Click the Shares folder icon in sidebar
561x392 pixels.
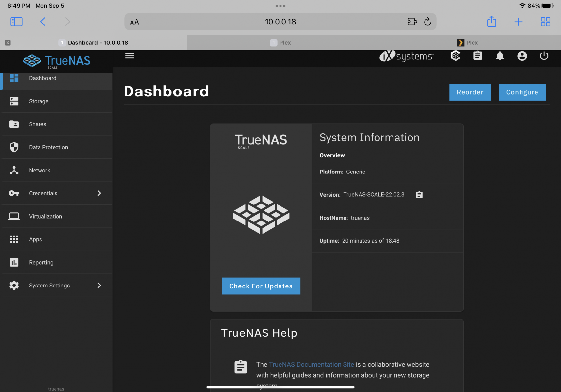(x=14, y=124)
